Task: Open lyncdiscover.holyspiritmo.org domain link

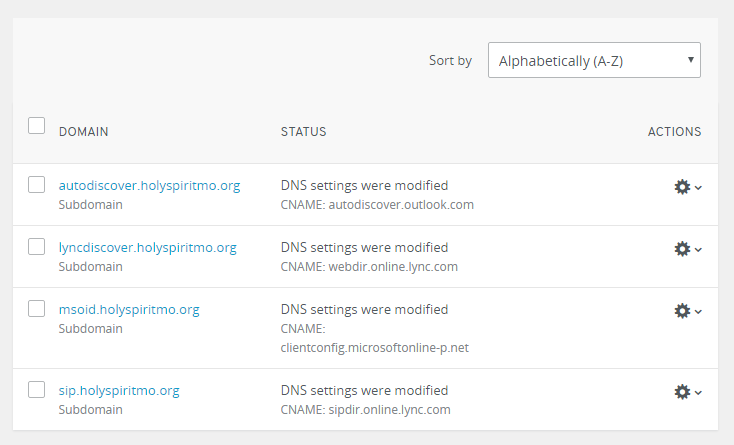Action: pyautogui.click(x=147, y=247)
